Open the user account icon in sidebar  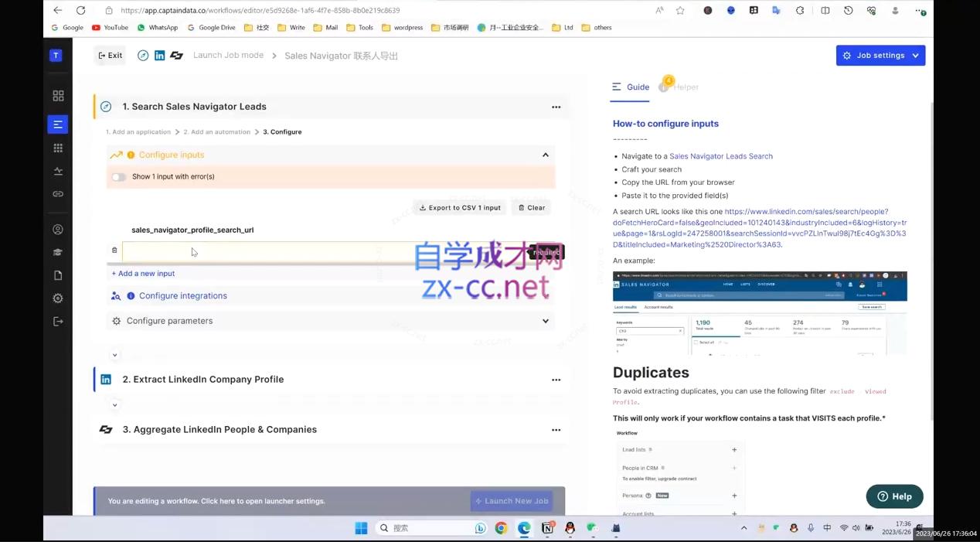tap(58, 230)
